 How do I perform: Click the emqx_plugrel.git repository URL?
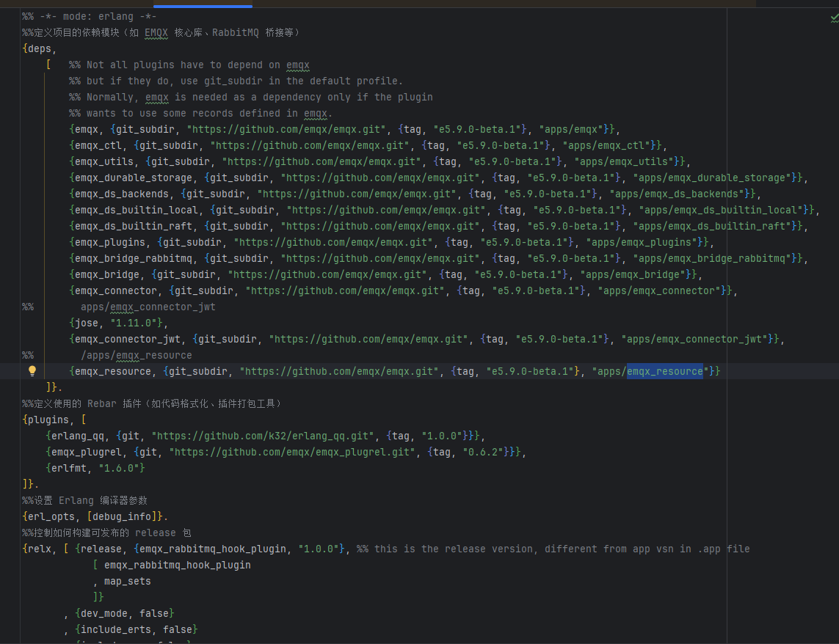coord(292,452)
